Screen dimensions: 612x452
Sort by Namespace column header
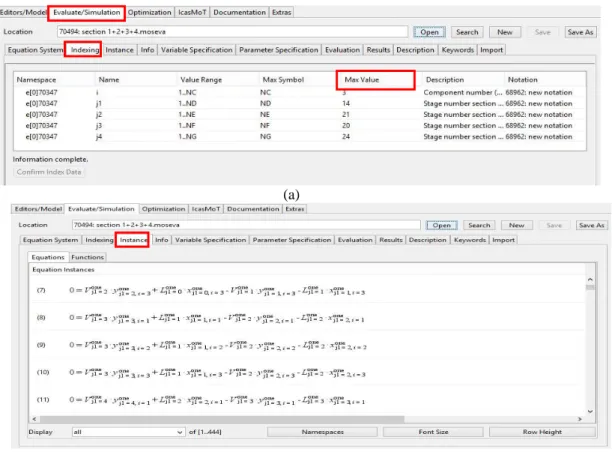54,80
